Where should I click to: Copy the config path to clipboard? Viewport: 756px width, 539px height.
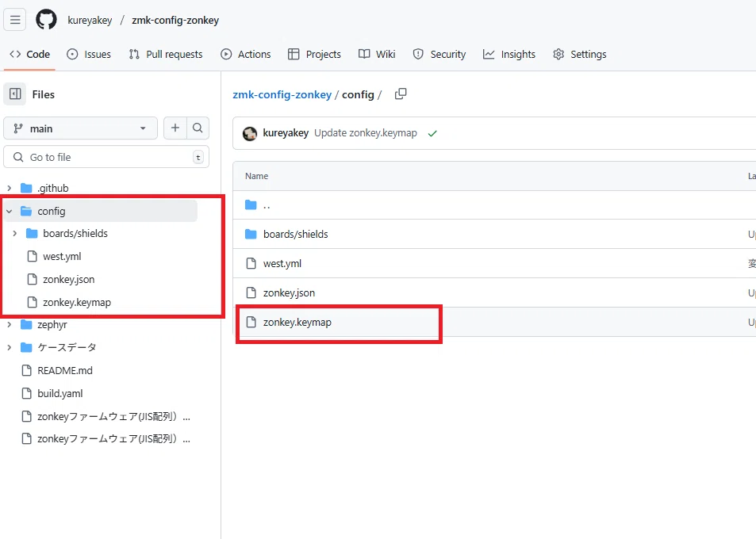400,94
